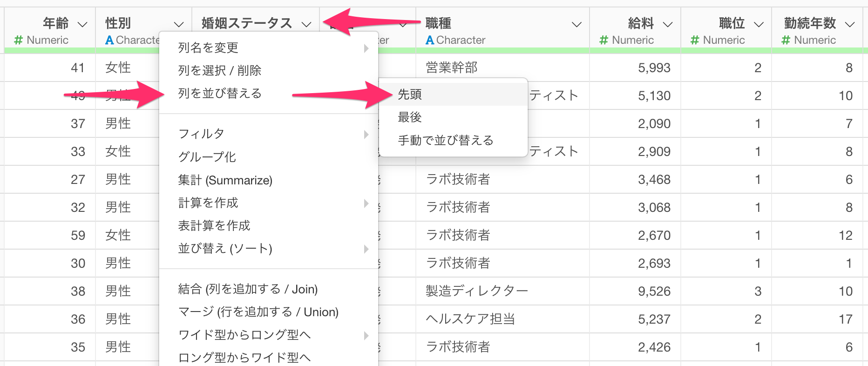868x366 pixels.
Task: Click 列を並び替える menu entry
Action: [220, 93]
